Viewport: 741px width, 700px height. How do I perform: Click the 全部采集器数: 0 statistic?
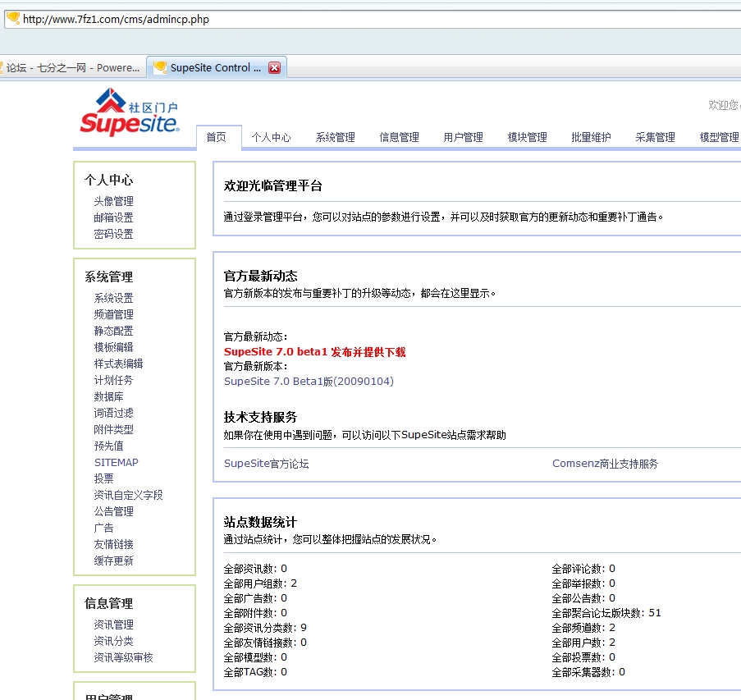tap(588, 672)
